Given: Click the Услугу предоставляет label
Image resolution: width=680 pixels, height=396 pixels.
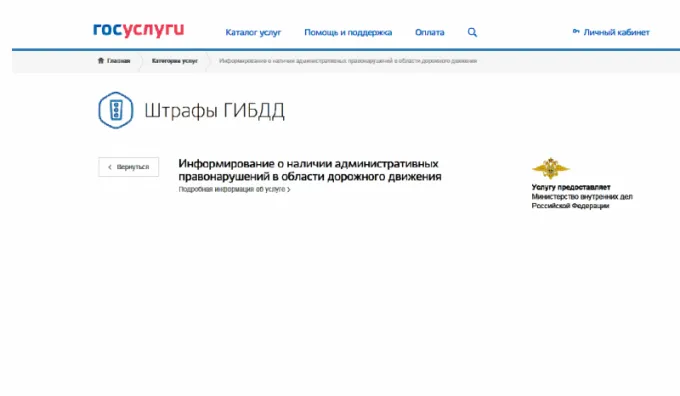Looking at the screenshot, I should pos(571,187).
